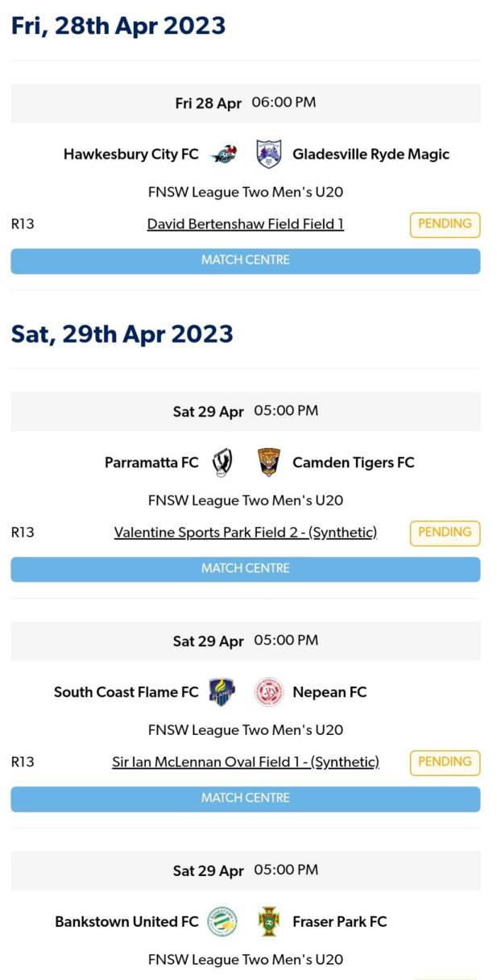Viewport: 497px width, 980px height.
Task: Click the South Coast Flame FC logo
Action: click(x=222, y=691)
